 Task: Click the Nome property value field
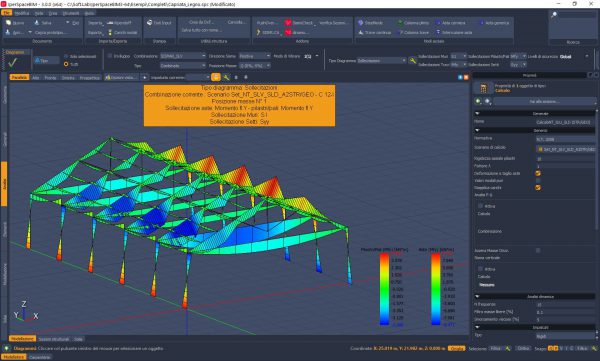point(565,122)
